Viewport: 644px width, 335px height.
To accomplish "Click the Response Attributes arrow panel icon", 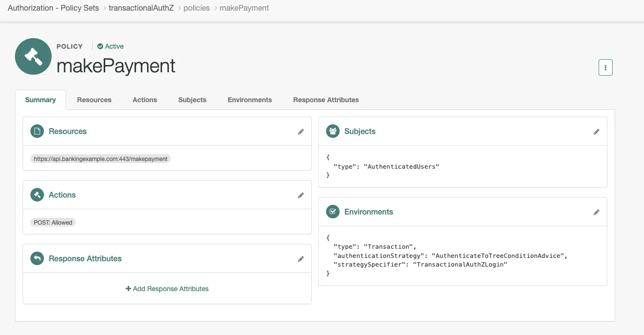I will click(37, 258).
